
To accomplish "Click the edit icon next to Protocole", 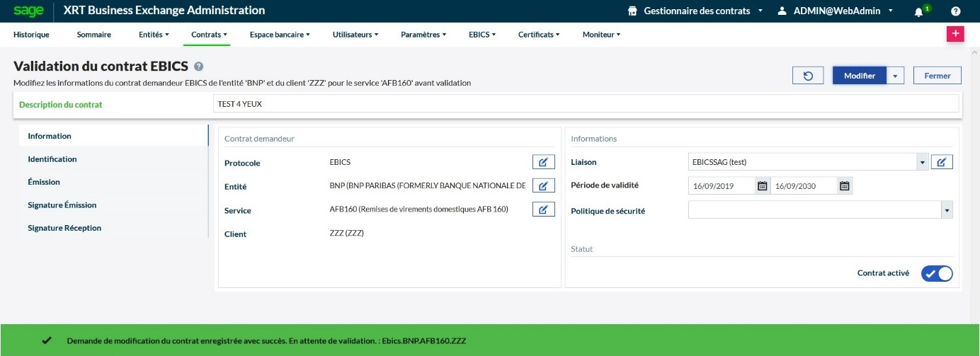I will pos(543,162).
